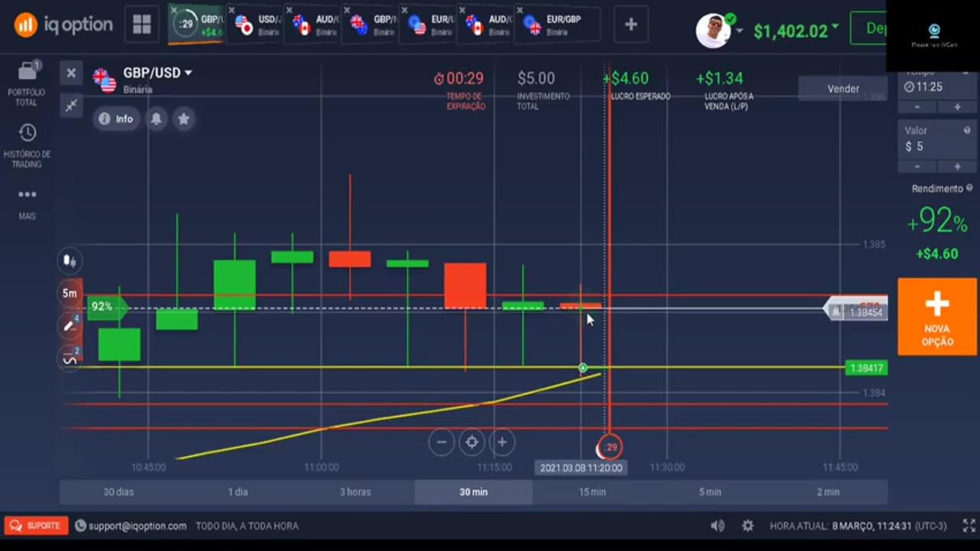Increase Valor with the plus stepper
Screen dimensions: 980x551
(956, 167)
